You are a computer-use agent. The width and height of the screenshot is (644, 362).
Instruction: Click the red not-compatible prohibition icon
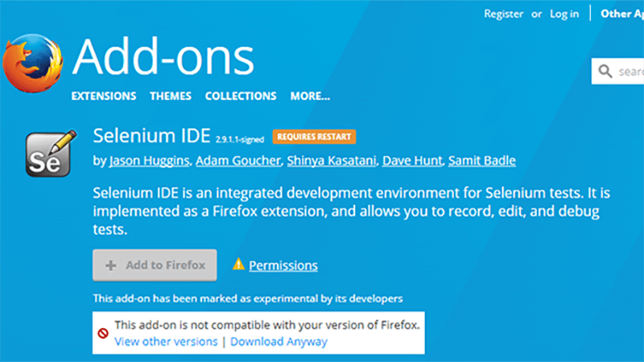coord(103,333)
